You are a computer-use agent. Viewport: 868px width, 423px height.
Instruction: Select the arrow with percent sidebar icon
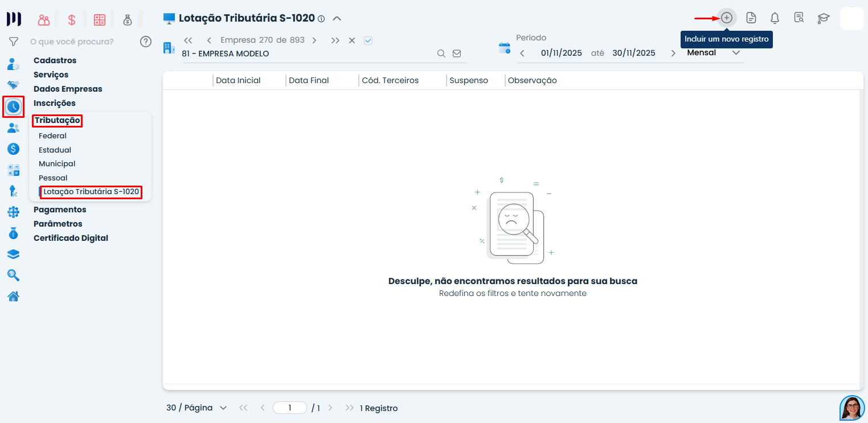[x=13, y=191]
